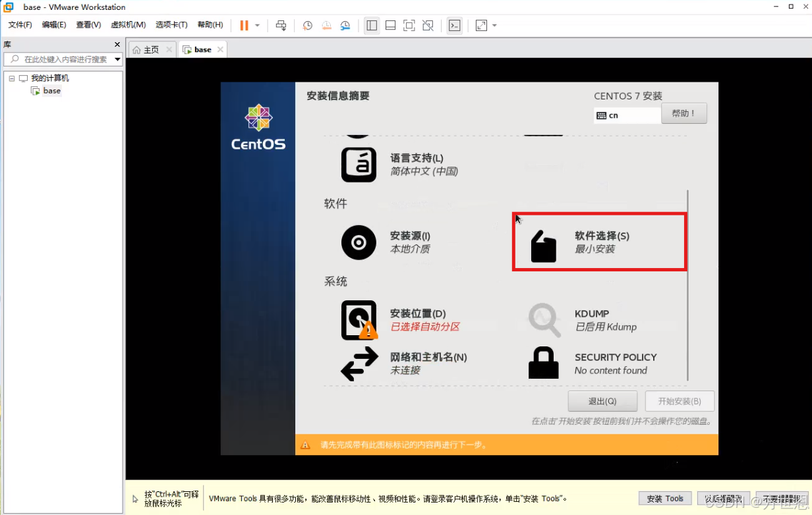Click the 以后提醒我 button
This screenshot has width=812, height=515.
[x=723, y=499]
